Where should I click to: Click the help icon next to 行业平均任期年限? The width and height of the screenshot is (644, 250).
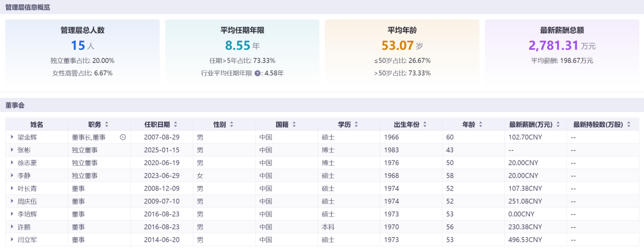[257, 73]
